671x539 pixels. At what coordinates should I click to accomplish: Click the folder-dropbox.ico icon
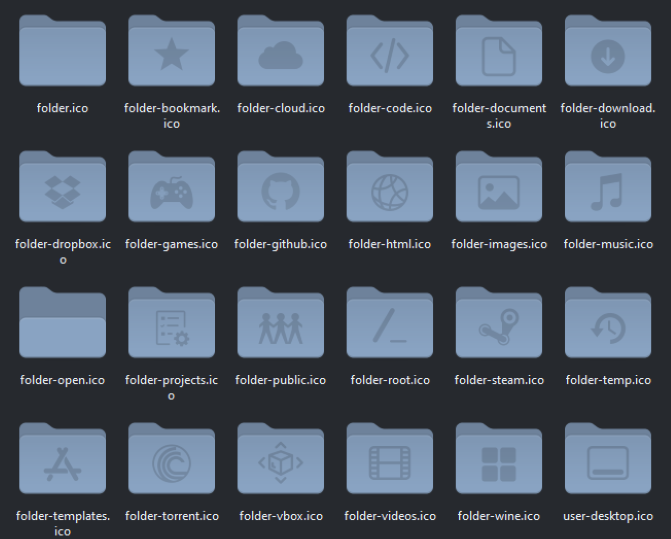[62, 189]
